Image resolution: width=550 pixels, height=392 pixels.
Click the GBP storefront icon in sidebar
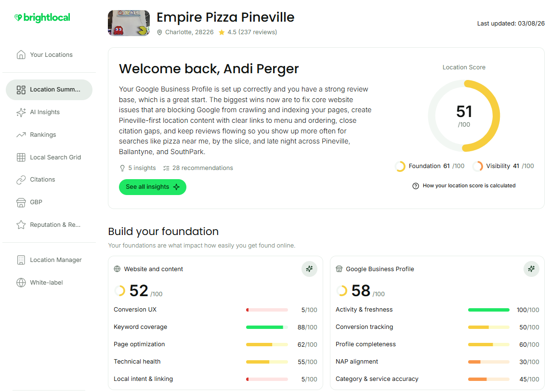pos(21,202)
